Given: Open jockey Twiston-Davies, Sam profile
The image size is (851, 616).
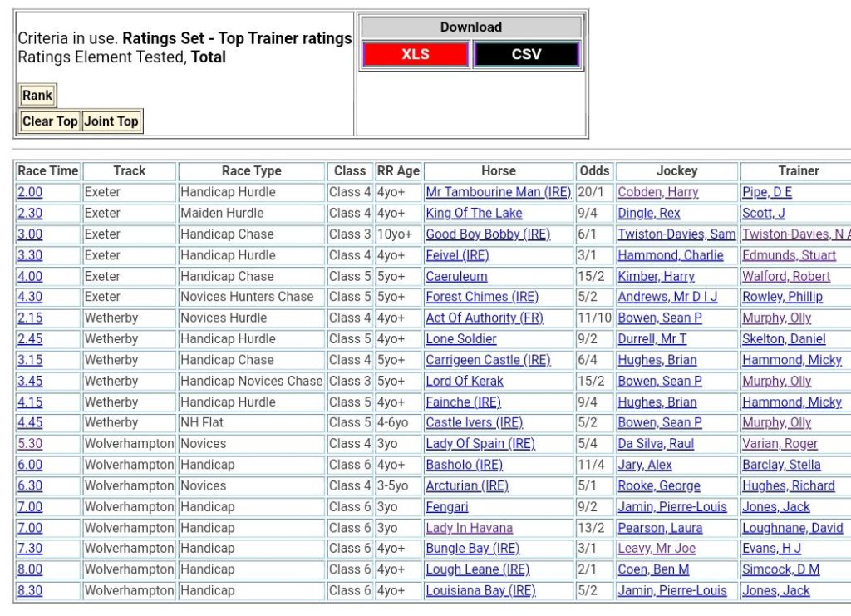Looking at the screenshot, I should click(x=676, y=234).
